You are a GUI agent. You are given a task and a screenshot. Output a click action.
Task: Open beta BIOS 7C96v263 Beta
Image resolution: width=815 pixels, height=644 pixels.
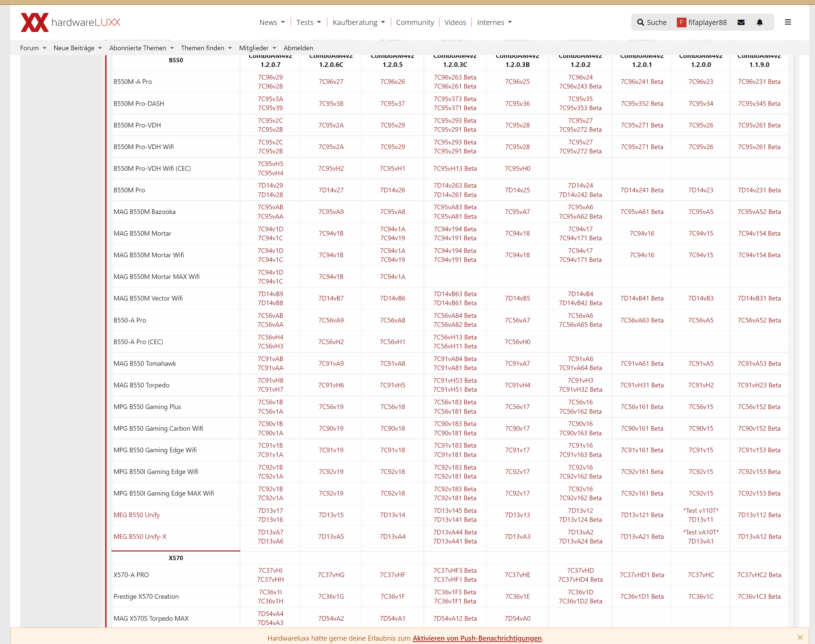tap(455, 77)
